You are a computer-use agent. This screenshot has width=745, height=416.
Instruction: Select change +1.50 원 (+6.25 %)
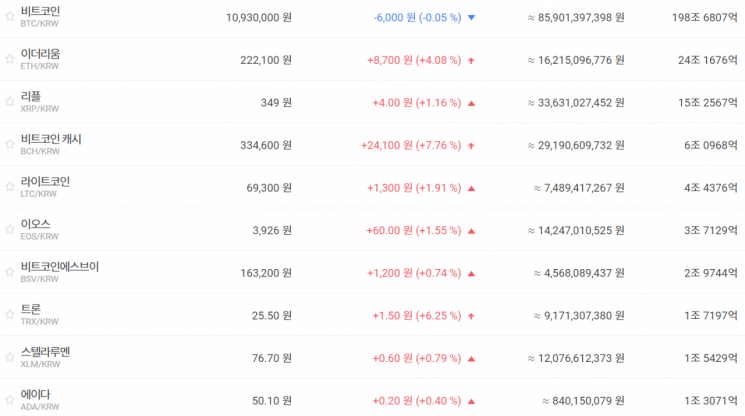[417, 316]
